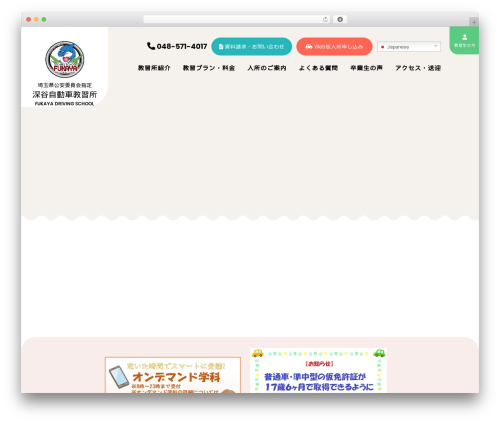Click the phone icon beside 048-571-4017

(151, 46)
